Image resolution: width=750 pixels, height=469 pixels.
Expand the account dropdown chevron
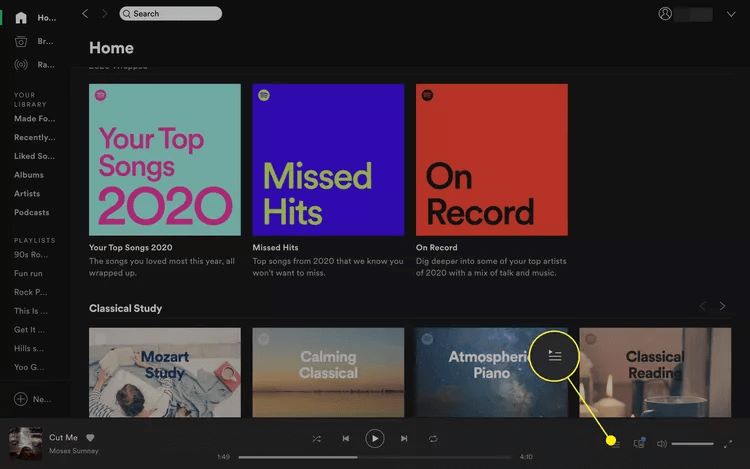pyautogui.click(x=731, y=14)
